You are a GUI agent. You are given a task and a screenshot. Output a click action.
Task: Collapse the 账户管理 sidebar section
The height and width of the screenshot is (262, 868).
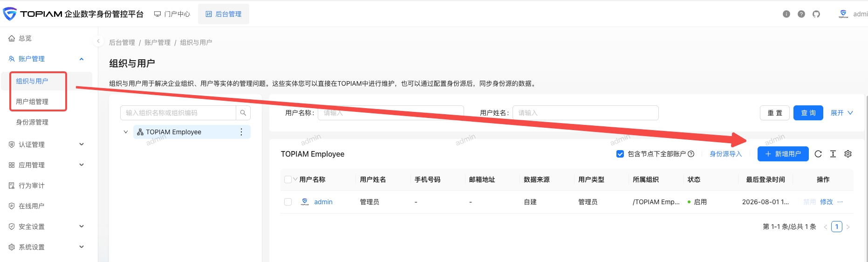click(82, 59)
